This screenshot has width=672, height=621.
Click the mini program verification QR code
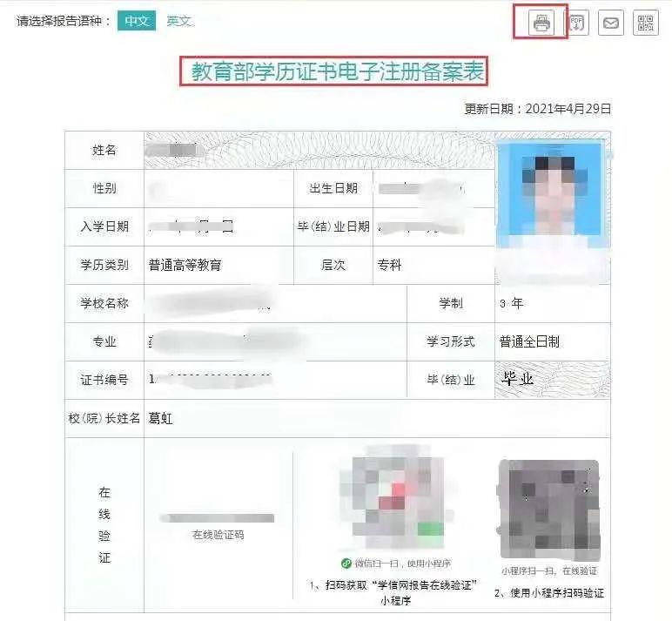tap(548, 510)
